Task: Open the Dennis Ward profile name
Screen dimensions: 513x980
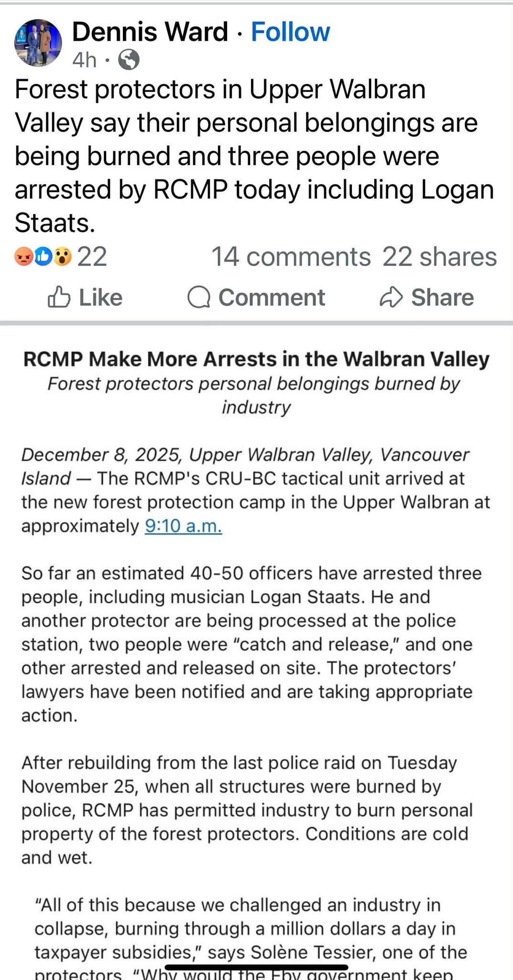Action: click(150, 32)
